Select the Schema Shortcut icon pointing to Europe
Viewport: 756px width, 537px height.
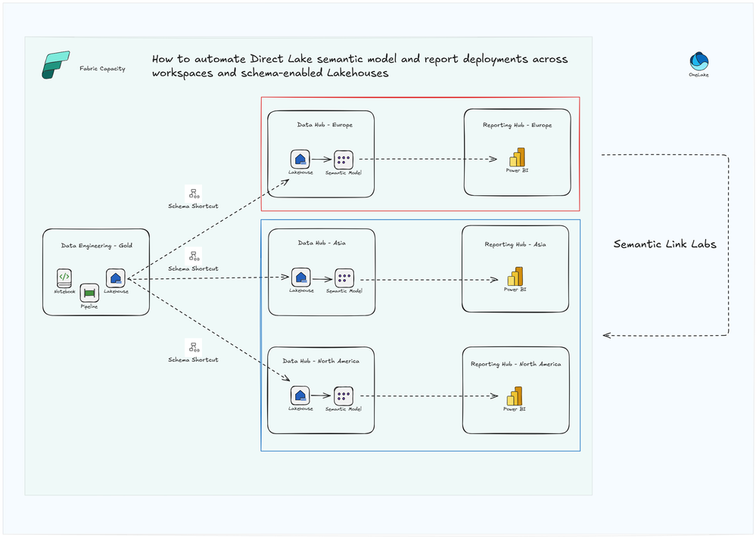[x=193, y=194]
